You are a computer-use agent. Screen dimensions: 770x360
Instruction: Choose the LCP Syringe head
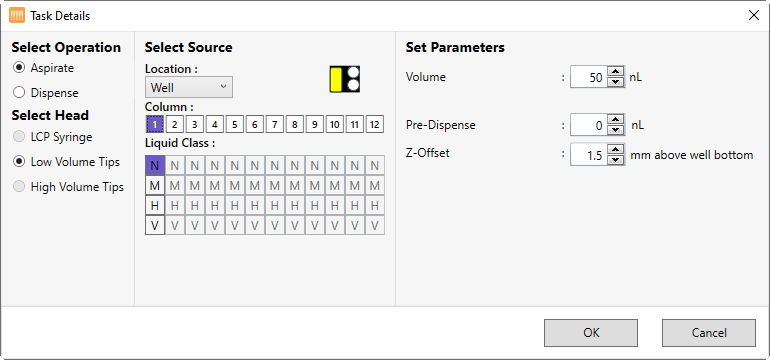(x=53, y=137)
